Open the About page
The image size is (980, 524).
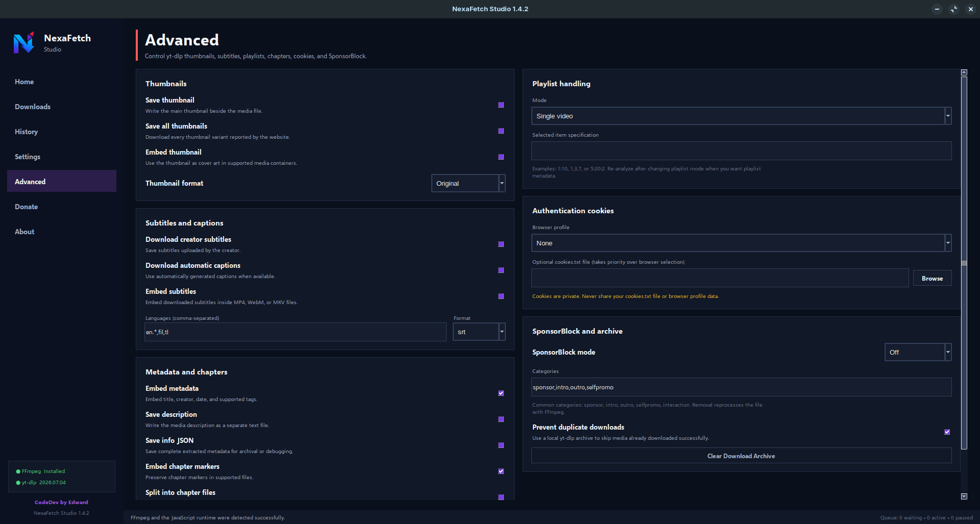tap(62, 232)
